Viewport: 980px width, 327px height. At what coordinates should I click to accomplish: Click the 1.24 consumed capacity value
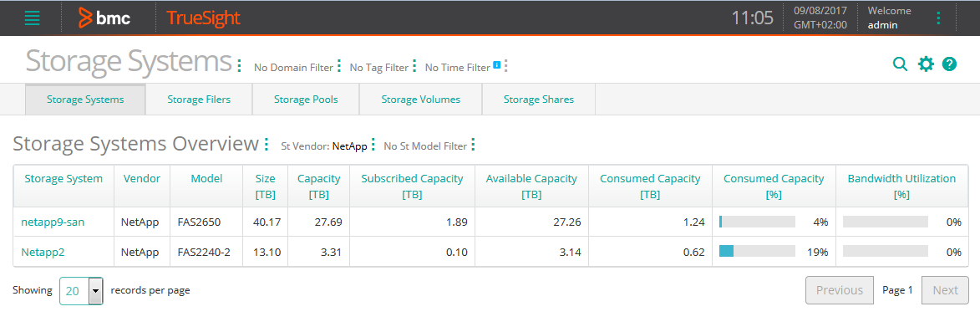click(x=694, y=222)
